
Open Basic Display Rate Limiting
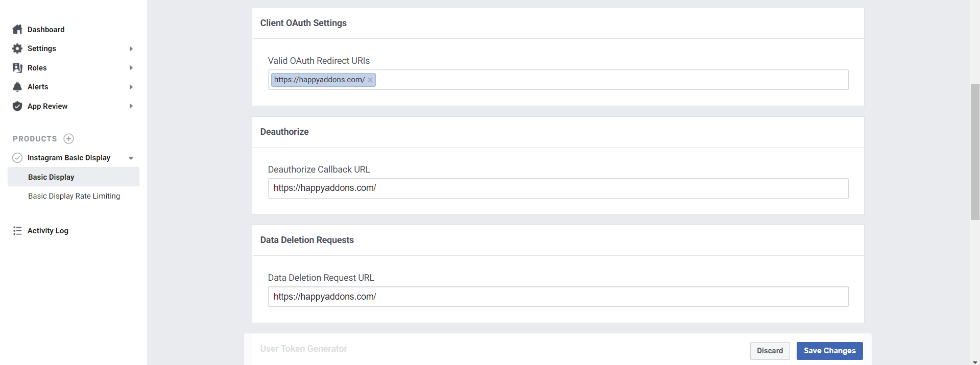74,196
